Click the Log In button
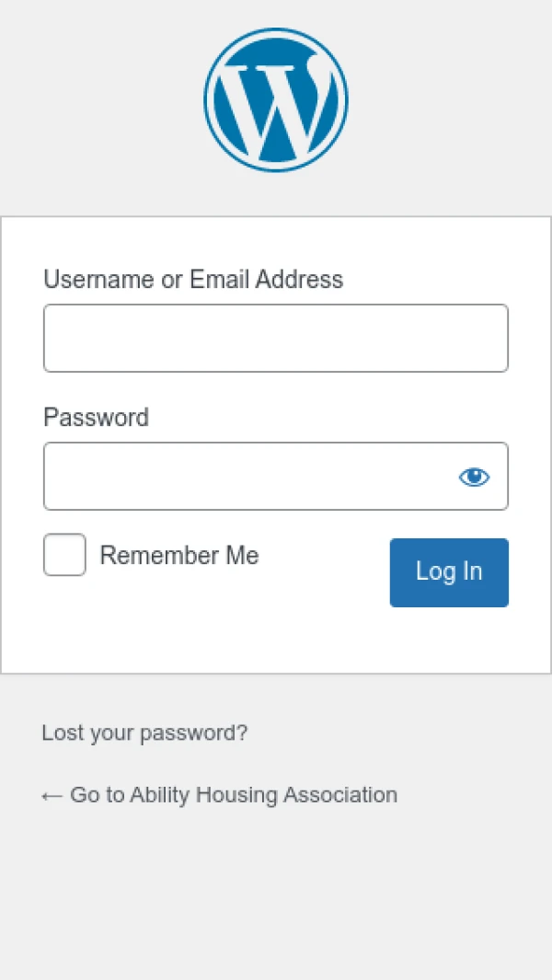This screenshot has height=980, width=552. pyautogui.click(x=449, y=571)
